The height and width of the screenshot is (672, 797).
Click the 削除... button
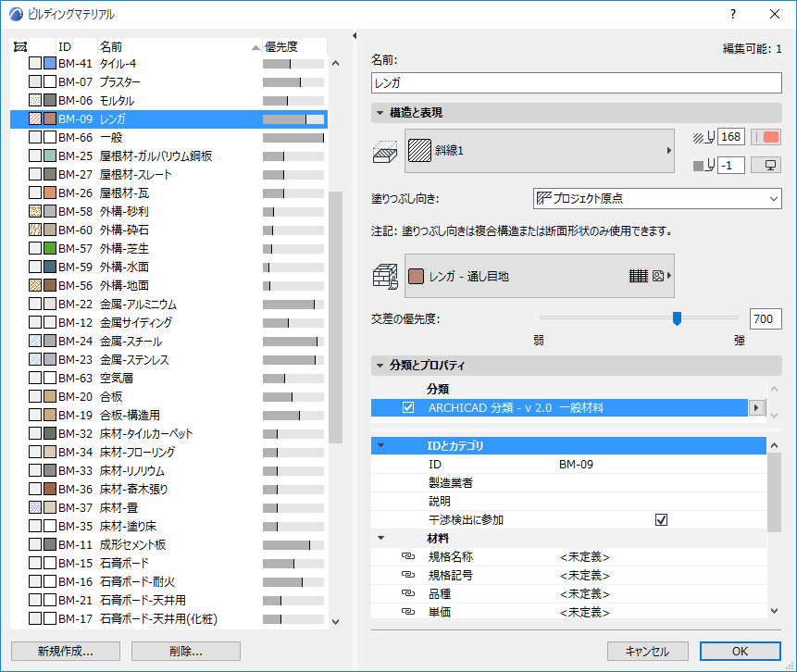(x=185, y=651)
